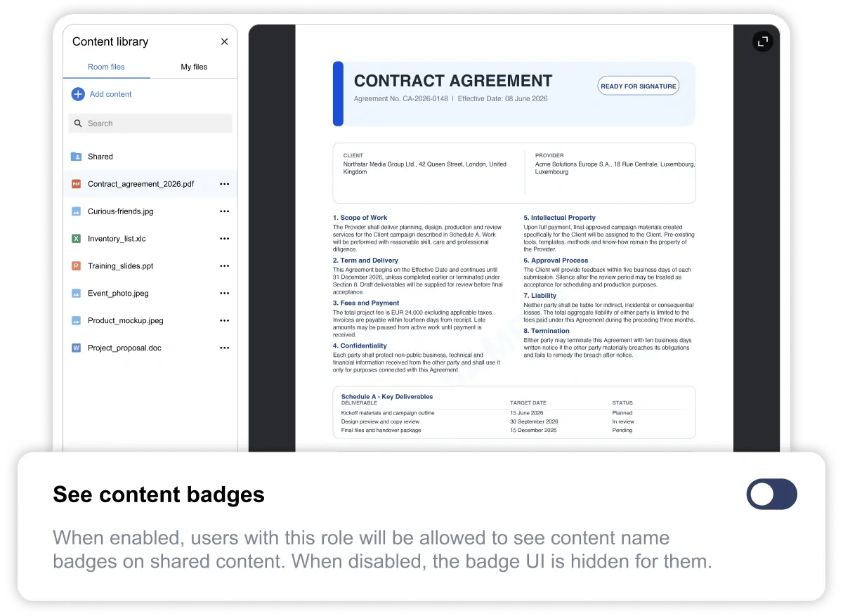Image resolution: width=843 pixels, height=616 pixels.
Task: Select Inventory_list.xlc file name
Action: point(117,239)
